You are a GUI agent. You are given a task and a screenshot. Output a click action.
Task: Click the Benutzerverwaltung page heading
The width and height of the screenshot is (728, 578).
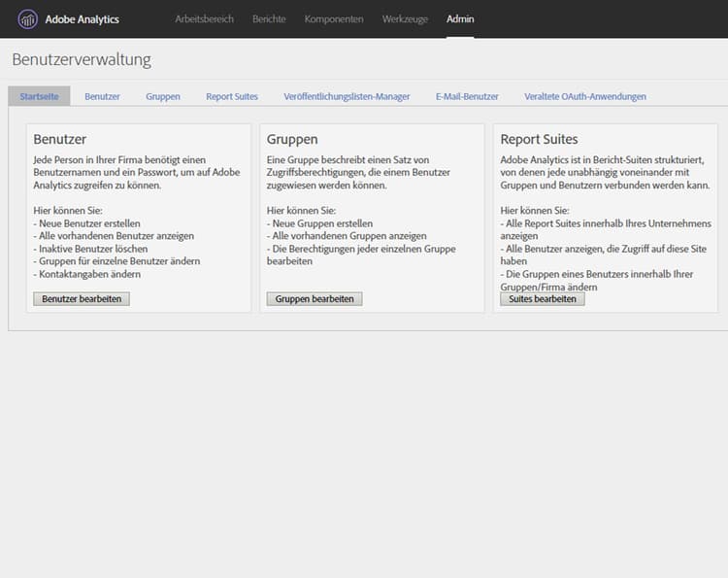coord(82,60)
